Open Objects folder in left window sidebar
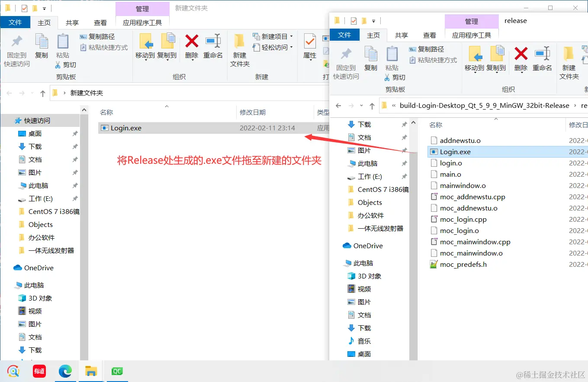This screenshot has height=382, width=588. 41,224
